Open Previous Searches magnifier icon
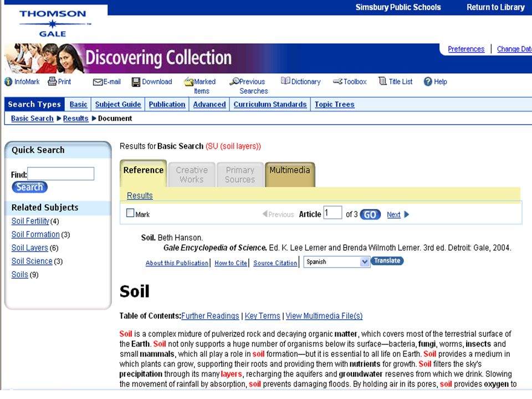The height and width of the screenshot is (399, 532). [234, 81]
